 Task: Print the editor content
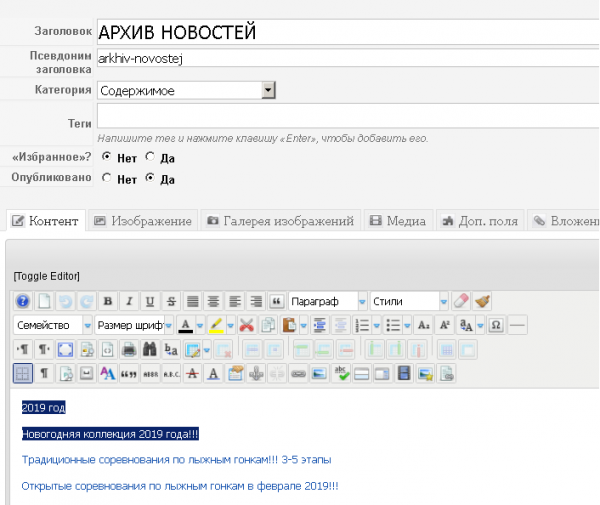coord(129,350)
